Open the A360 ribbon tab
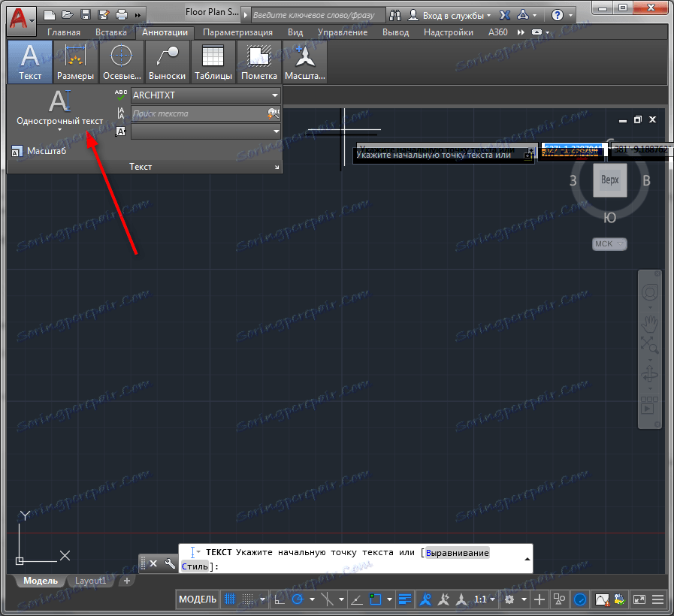 click(x=497, y=32)
